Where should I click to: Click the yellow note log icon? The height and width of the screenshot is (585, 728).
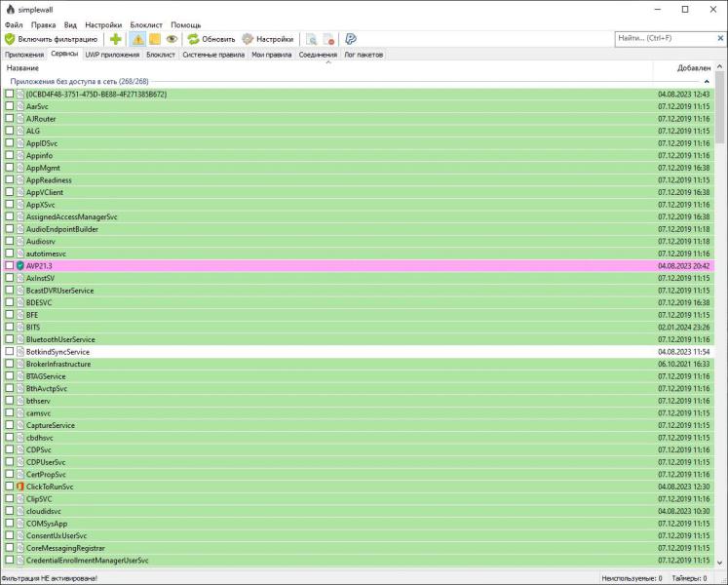coord(155,40)
